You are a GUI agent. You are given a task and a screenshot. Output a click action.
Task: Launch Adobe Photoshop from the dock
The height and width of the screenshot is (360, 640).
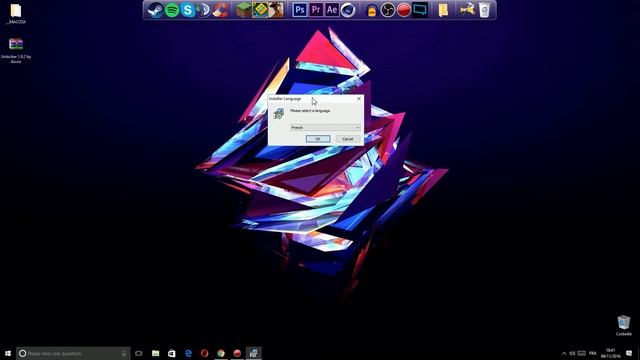(x=300, y=10)
